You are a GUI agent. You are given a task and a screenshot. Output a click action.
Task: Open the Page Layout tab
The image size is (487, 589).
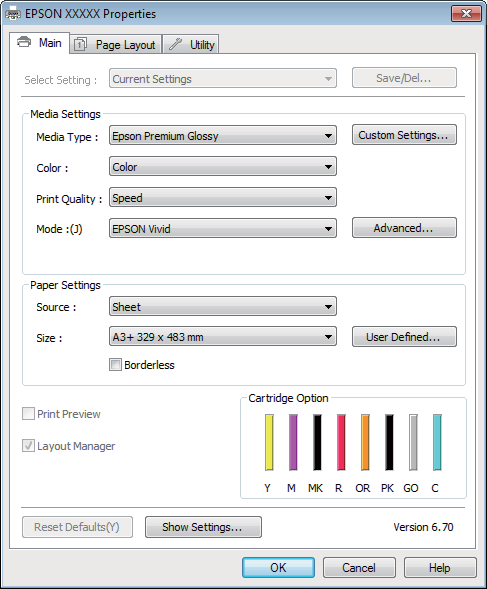[116, 44]
